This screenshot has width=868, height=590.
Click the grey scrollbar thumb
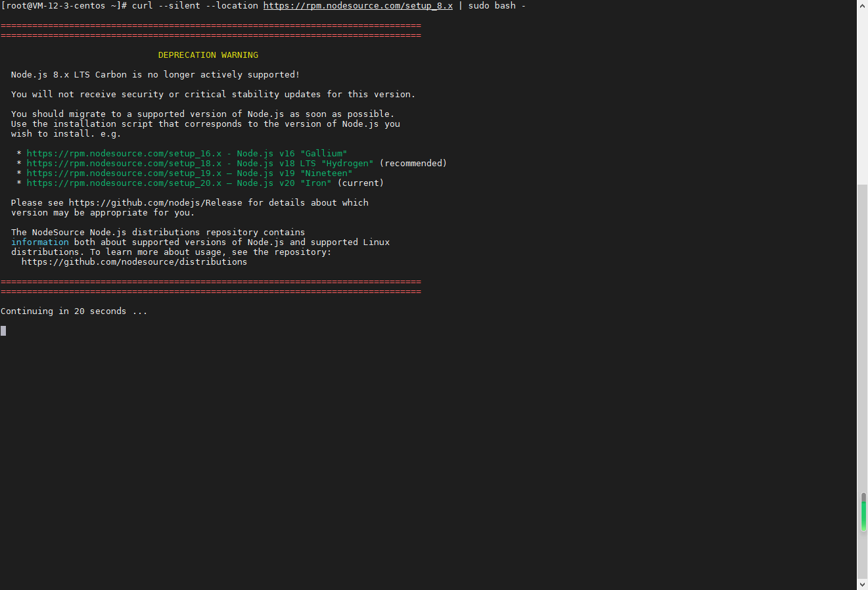(862, 382)
